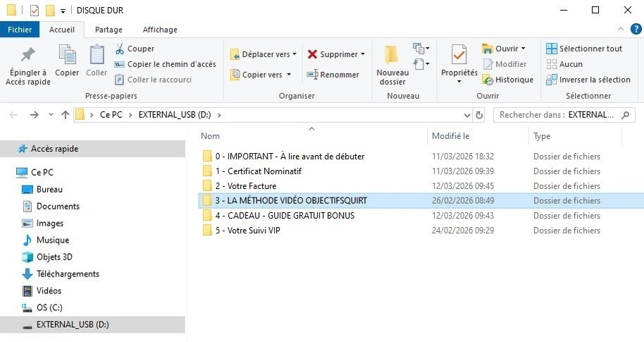Image resolution: width=644 pixels, height=342 pixels.
Task: Create a folder with the Nouveau dossier icon
Action: [x=392, y=55]
